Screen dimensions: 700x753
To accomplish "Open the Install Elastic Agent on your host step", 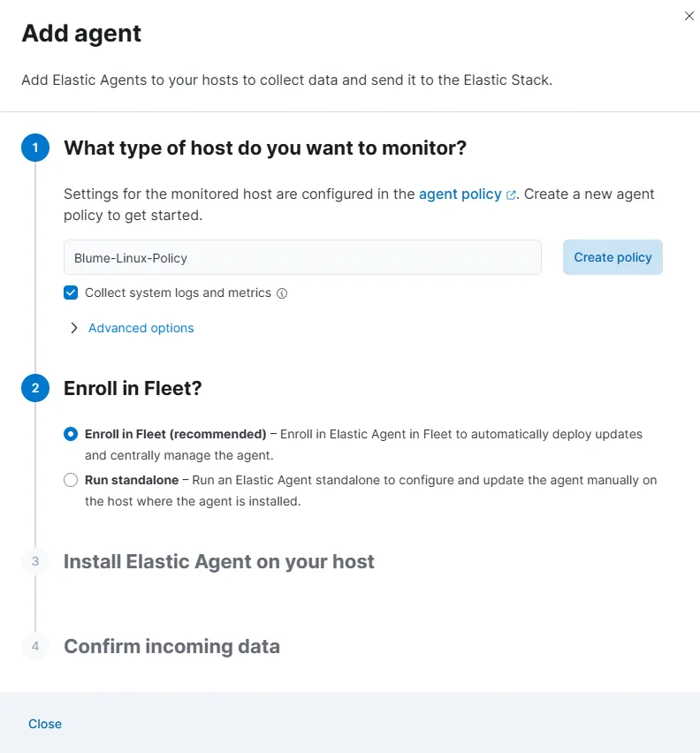I will tap(219, 561).
